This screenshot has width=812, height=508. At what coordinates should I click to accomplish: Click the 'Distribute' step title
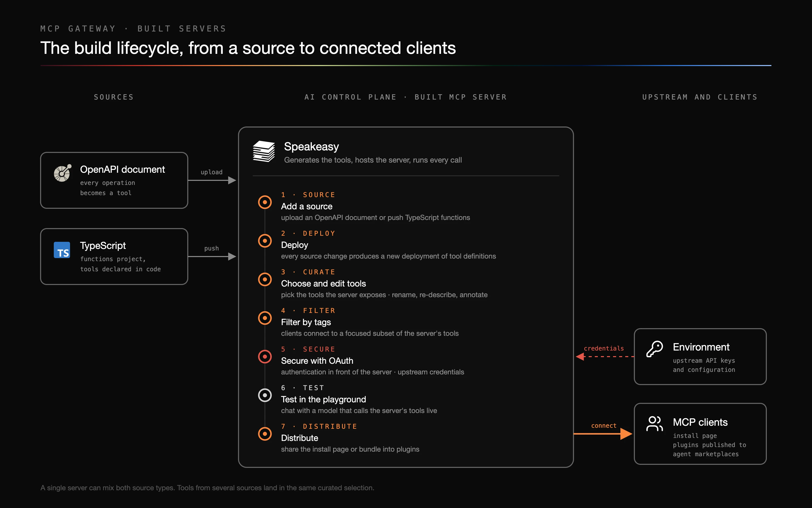click(300, 438)
